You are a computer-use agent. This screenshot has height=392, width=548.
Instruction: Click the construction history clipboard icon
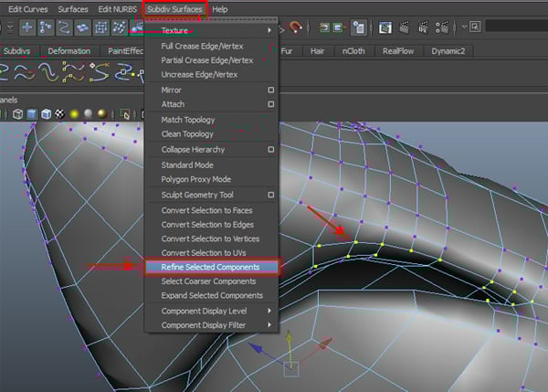pos(360,28)
